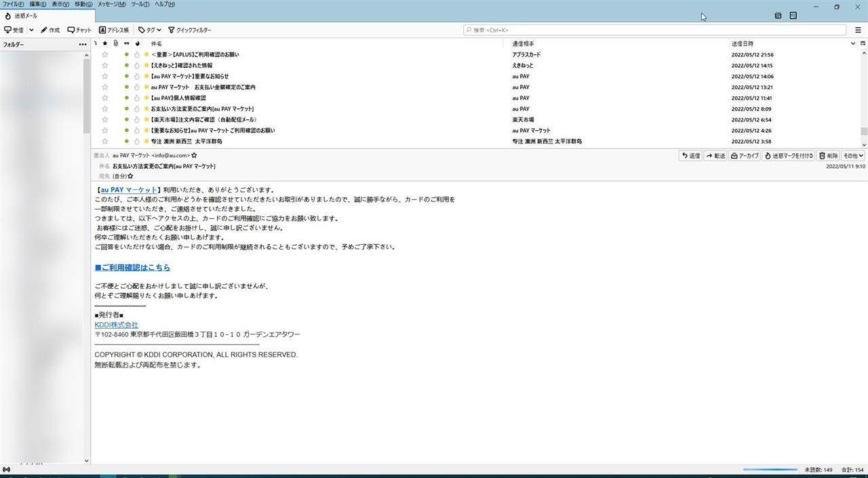Viewport: 868px width, 478px height.
Task: Open チャット (Chat) from the toolbar
Action: tap(79, 30)
